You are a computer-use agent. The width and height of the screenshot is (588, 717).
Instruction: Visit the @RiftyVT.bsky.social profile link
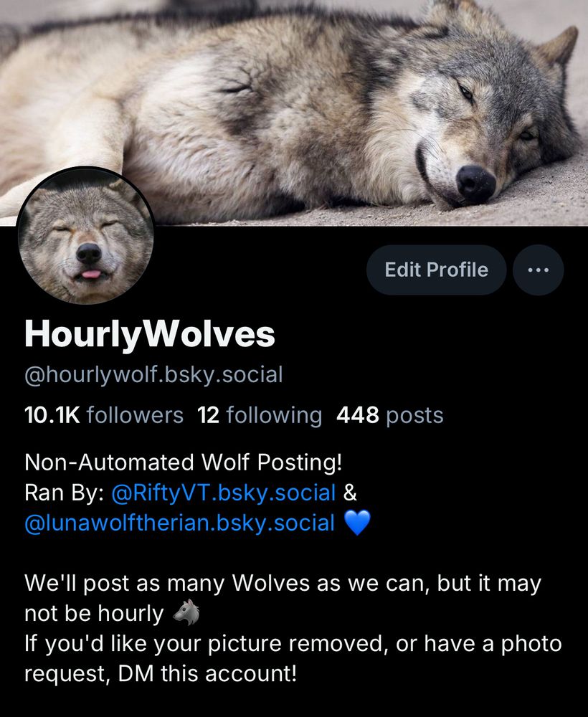224,493
